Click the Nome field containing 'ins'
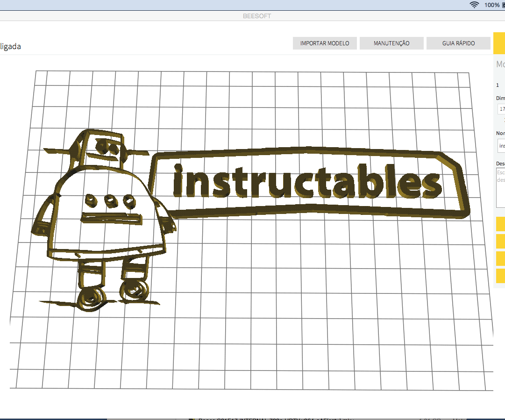 coord(501,146)
